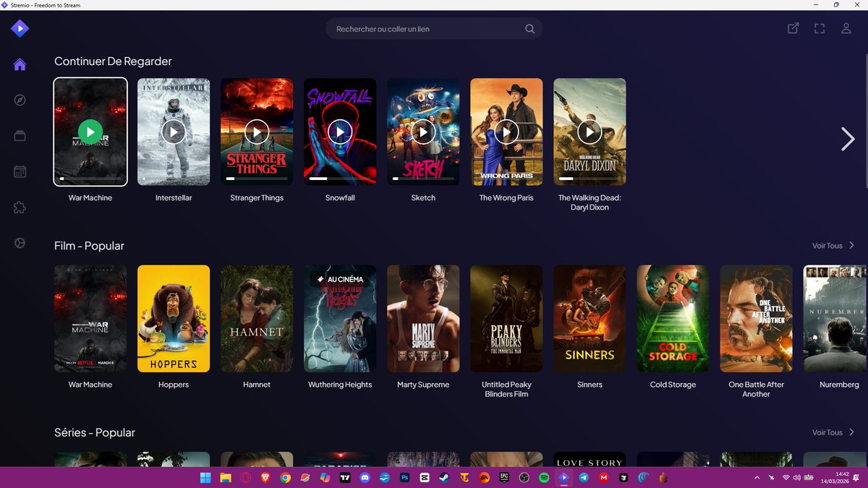Launch Google Chrome from the taskbar
The width and height of the screenshot is (868, 488).
[x=286, y=477]
